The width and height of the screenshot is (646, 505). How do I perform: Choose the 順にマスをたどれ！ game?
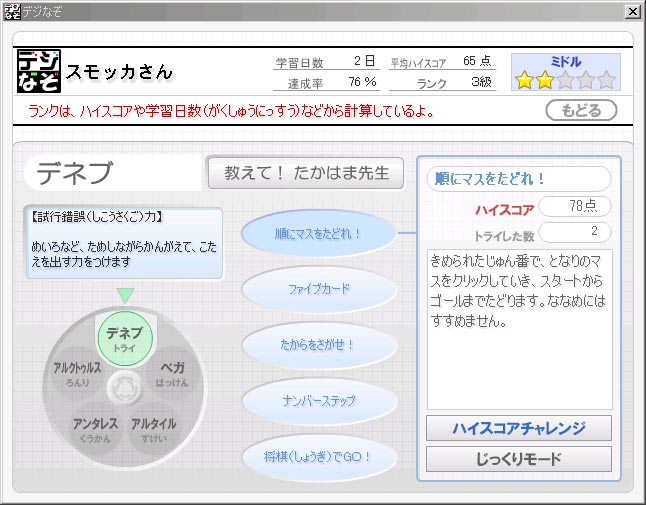pyautogui.click(x=318, y=234)
